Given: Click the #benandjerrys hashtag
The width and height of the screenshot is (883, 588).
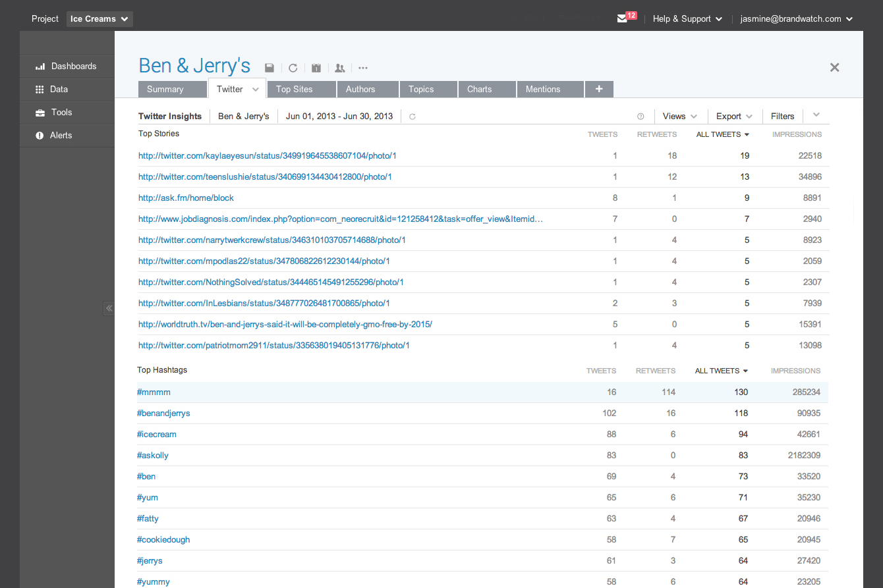Looking at the screenshot, I should (x=163, y=414).
